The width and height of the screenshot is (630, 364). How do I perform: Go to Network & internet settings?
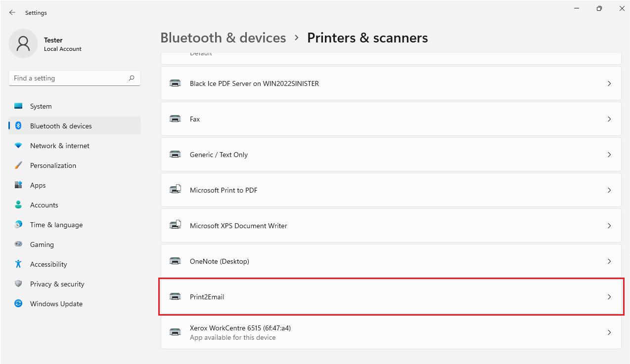(75, 146)
